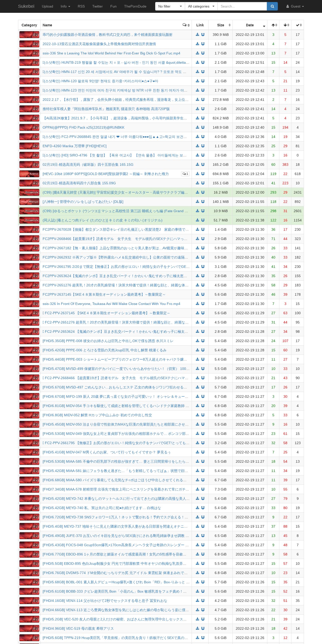Open the Upload page
The width and height of the screenshot is (322, 644).
click(x=47, y=6)
